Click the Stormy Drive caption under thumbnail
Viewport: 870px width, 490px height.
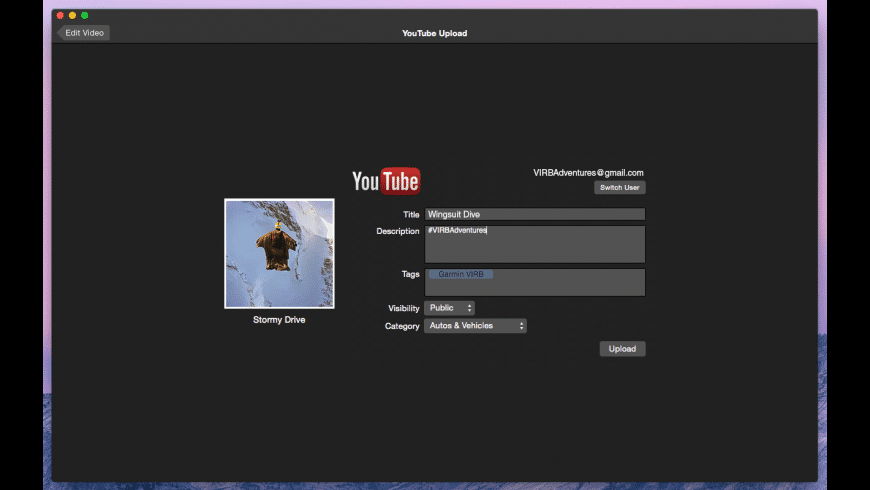(x=279, y=320)
